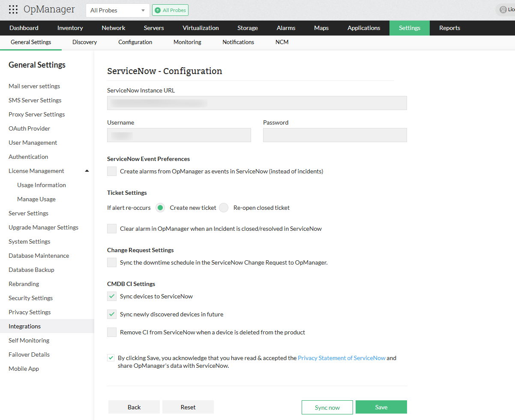Open Upgrade Manager Settings in sidebar

click(44, 227)
